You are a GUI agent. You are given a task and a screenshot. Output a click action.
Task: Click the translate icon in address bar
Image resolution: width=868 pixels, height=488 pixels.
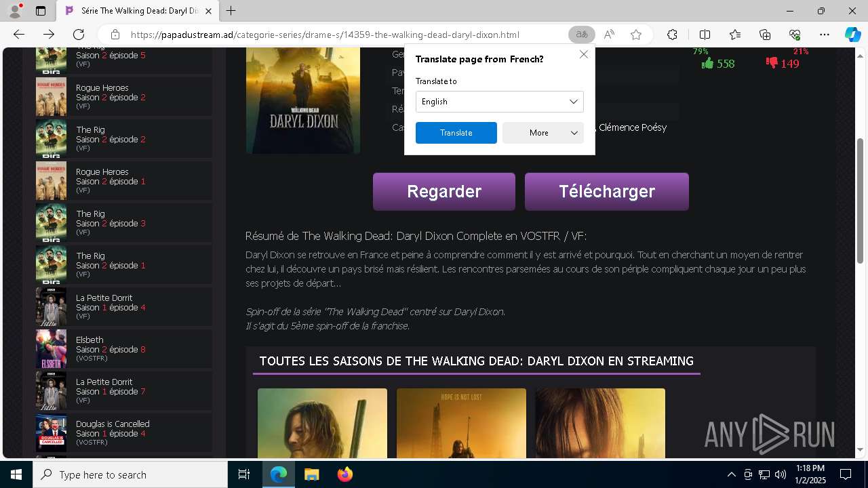[x=581, y=35]
